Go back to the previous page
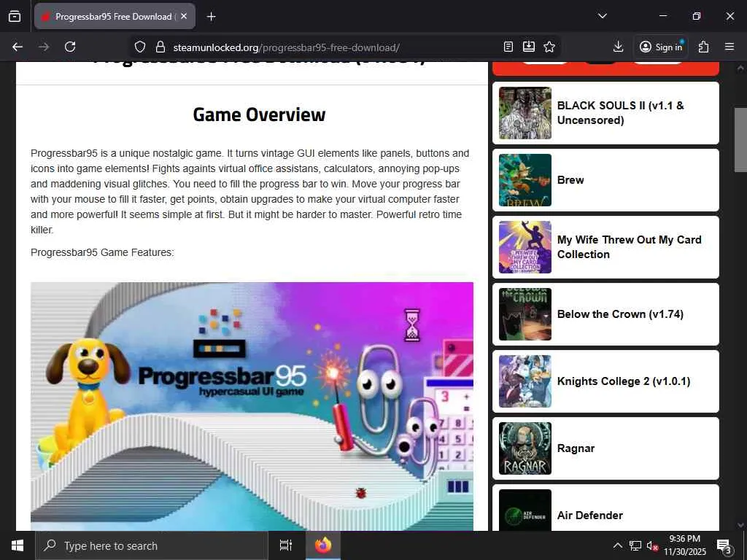This screenshot has height=560, width=747. [x=18, y=47]
